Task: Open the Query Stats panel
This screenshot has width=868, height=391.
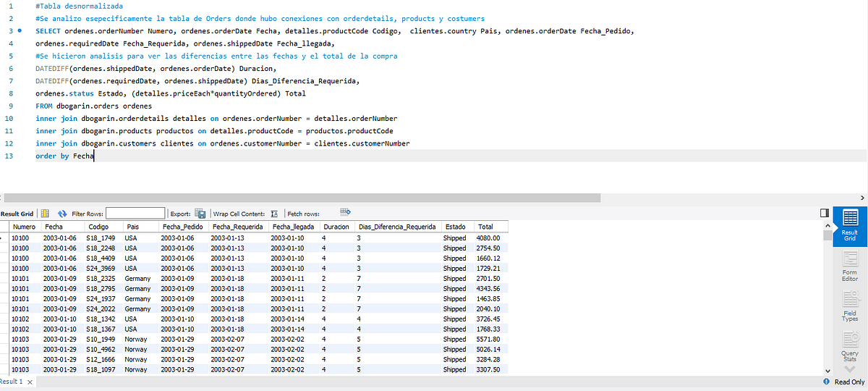Action: point(849,347)
